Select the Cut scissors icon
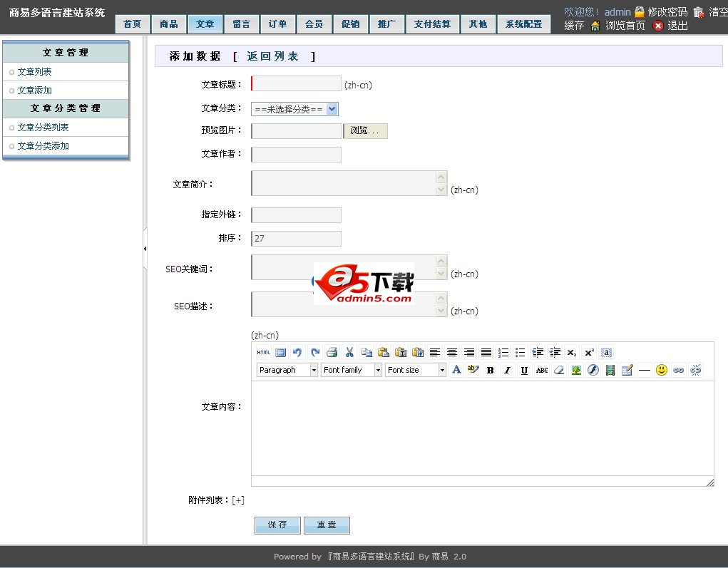Screen dimensions: 728x568 tap(349, 352)
